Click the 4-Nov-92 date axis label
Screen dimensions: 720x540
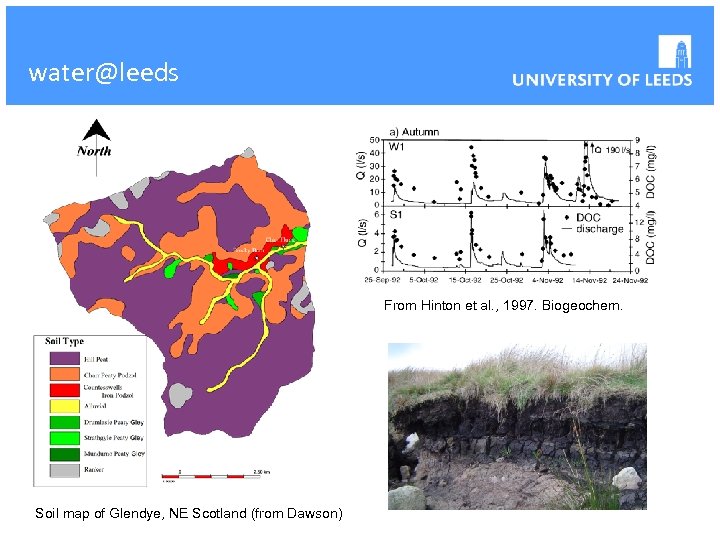coord(548,280)
